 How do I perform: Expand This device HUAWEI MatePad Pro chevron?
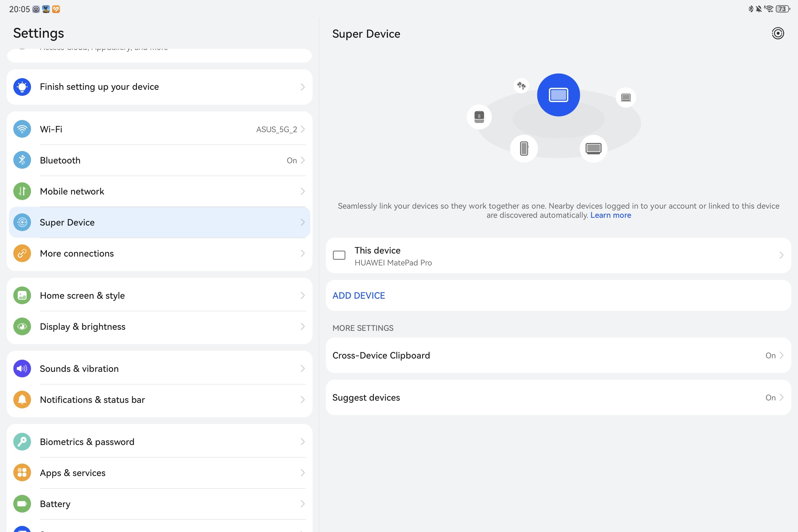781,255
